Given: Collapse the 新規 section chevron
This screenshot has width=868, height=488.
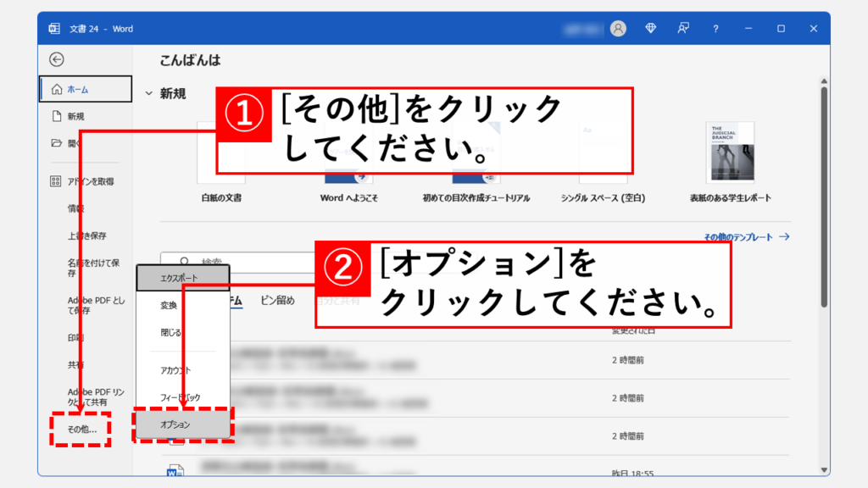Looking at the screenshot, I should [x=149, y=93].
